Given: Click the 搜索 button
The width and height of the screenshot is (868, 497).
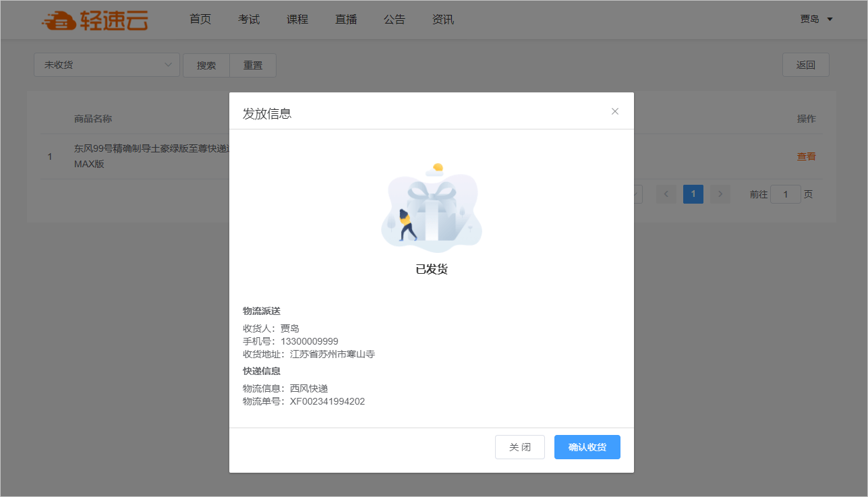Looking at the screenshot, I should click(x=206, y=65).
